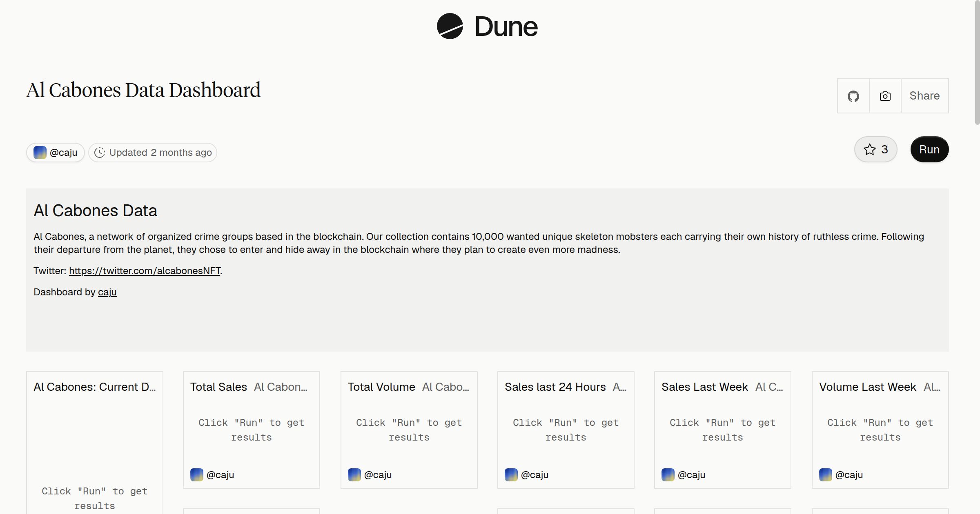
Task: Click the Run prompt text in Volume Last Week
Action: 880,430
